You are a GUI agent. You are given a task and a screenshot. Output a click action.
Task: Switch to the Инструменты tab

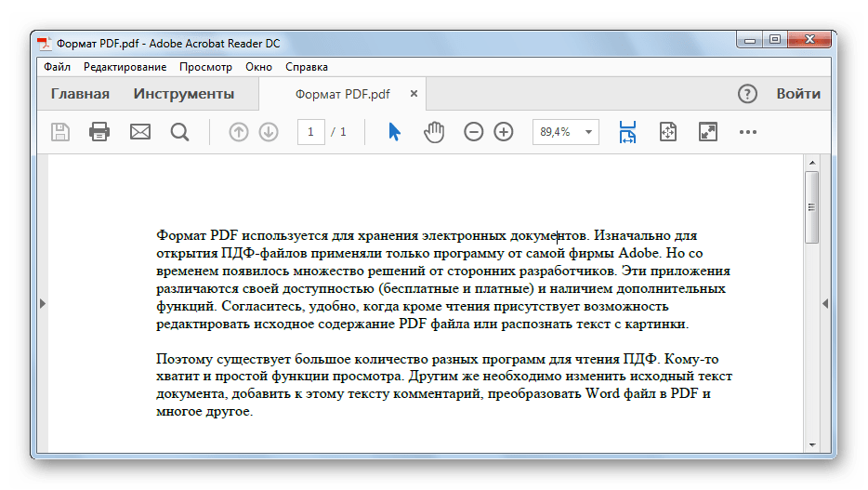tap(184, 94)
